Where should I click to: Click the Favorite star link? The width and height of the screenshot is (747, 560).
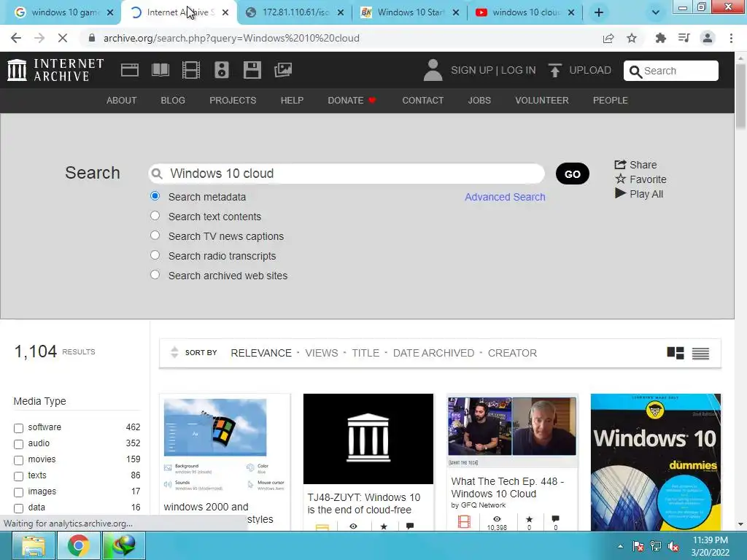tap(640, 179)
